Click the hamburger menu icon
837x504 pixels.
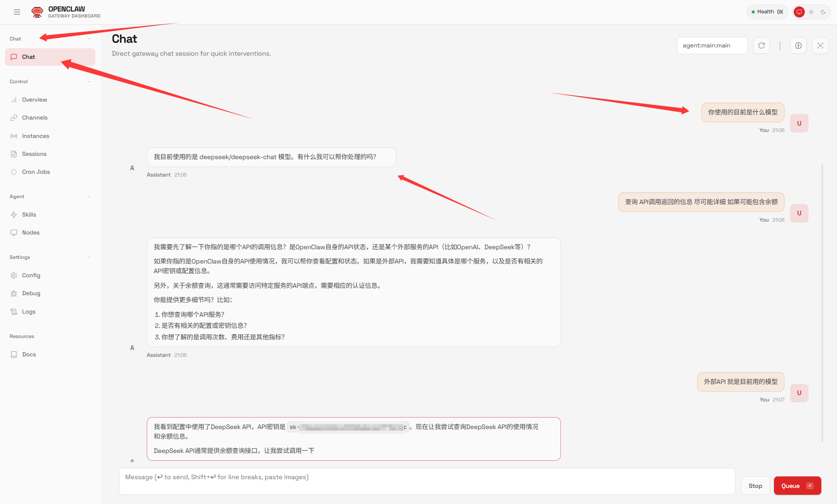pos(17,12)
